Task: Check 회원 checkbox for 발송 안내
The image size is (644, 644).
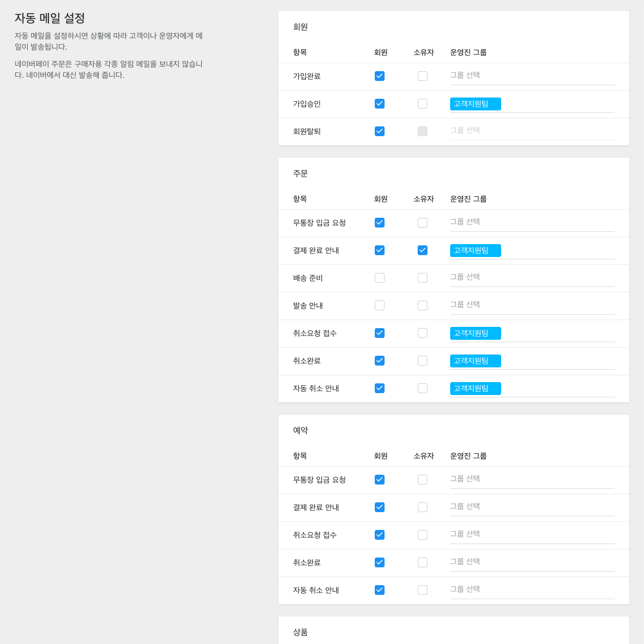Action: tap(380, 305)
